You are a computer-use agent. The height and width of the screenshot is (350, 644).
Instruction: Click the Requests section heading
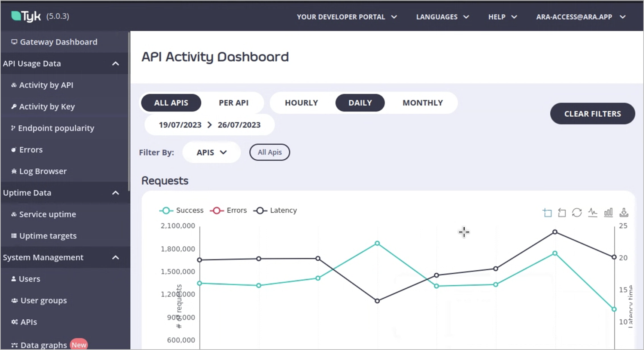tap(165, 181)
